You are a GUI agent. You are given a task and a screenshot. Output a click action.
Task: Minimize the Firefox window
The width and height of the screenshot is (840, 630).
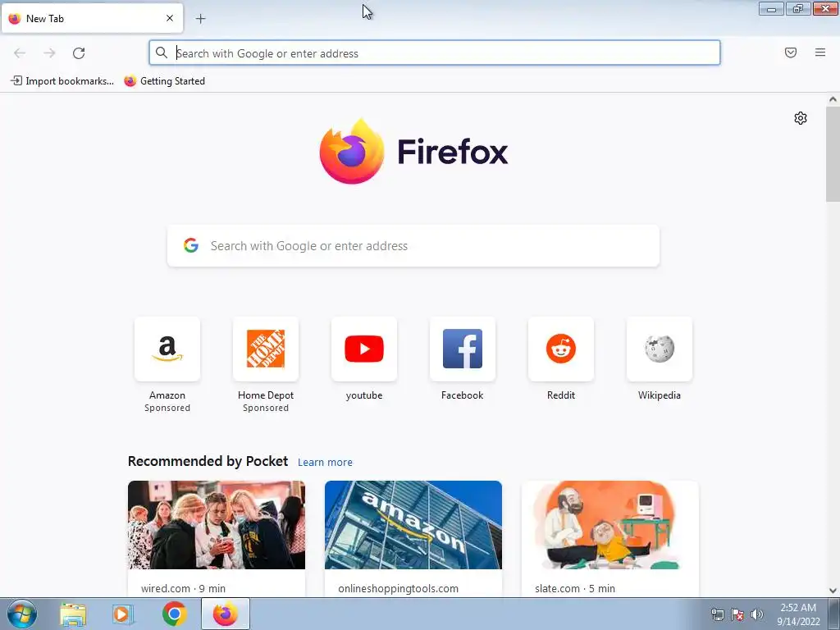(771, 8)
